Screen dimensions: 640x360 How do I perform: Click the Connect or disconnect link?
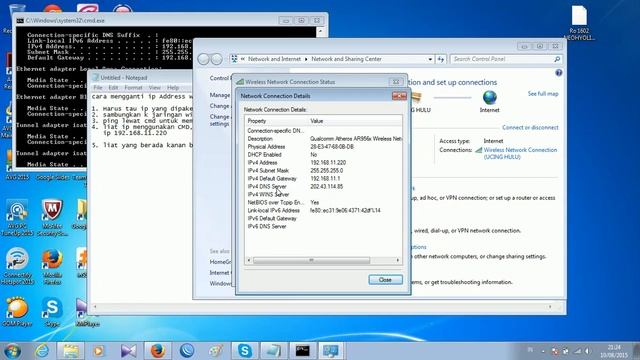tap(530, 127)
